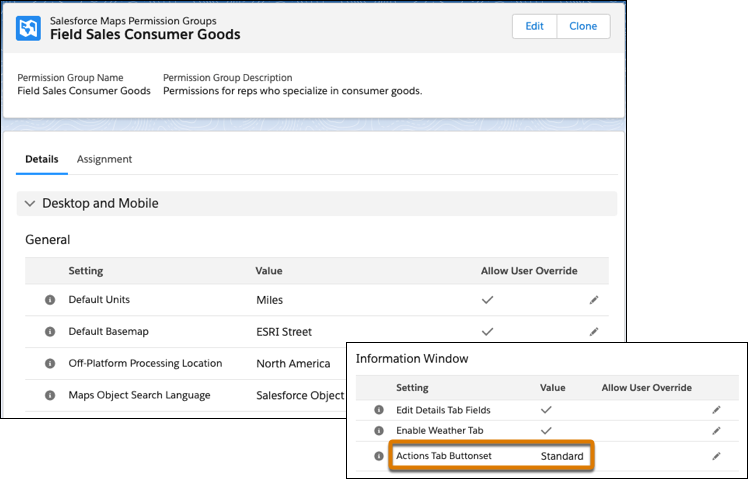Click the 'Miles' value cell
This screenshot has height=479, width=749.
(269, 300)
